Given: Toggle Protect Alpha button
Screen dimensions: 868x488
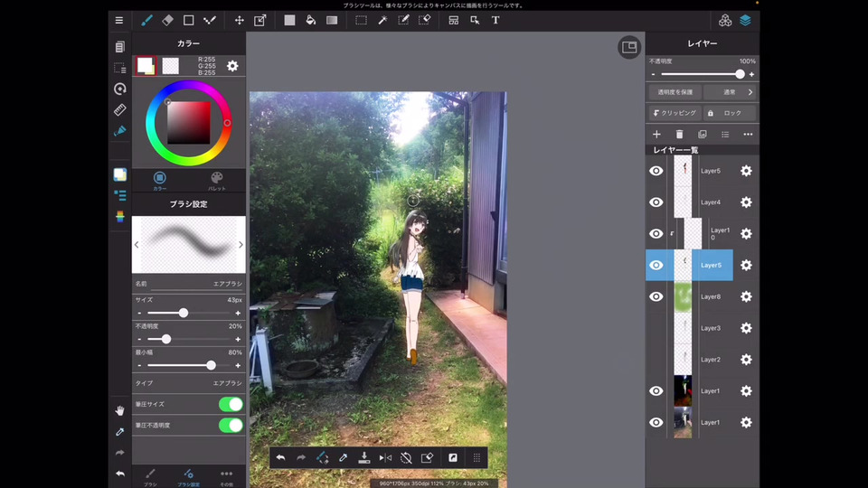Looking at the screenshot, I should pyautogui.click(x=675, y=92).
